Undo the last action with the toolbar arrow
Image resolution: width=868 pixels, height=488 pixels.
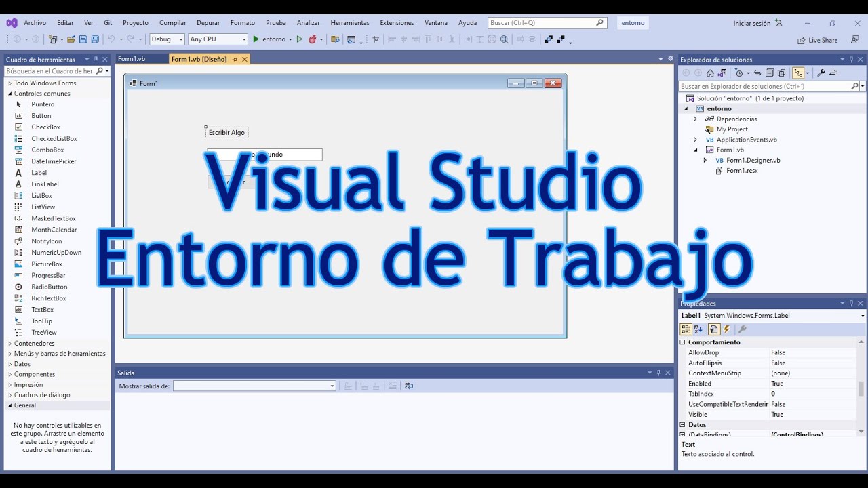(111, 39)
